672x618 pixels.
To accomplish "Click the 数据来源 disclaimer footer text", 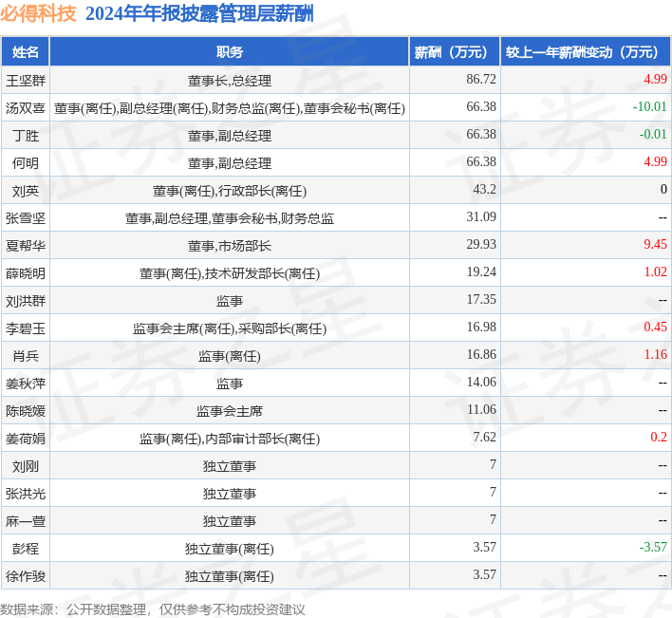I will (153, 609).
